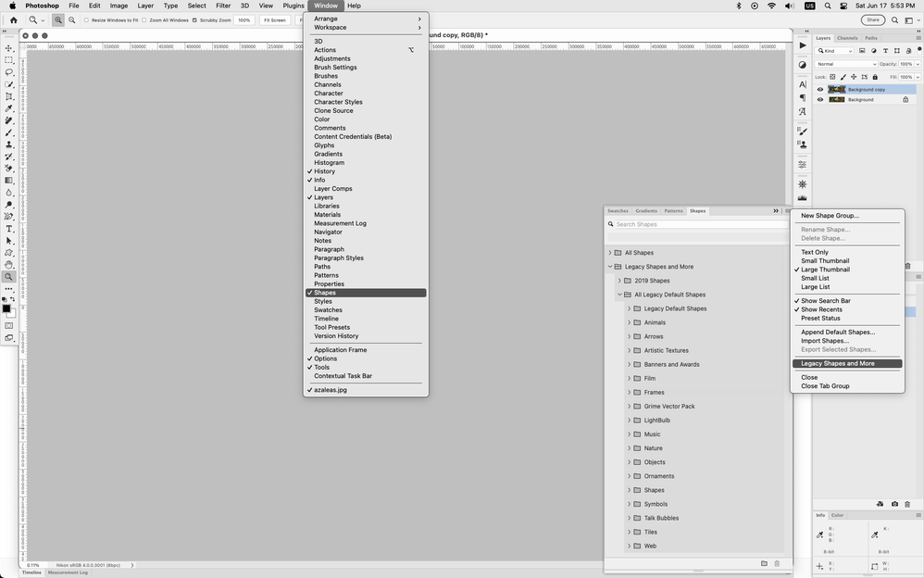Choose Legacy Shapes and More menu entry

(x=847, y=363)
